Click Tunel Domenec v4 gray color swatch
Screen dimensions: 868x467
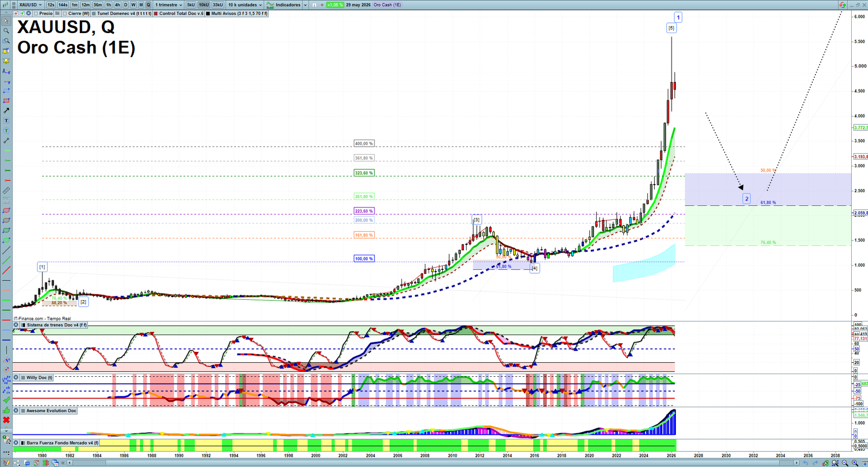tap(94, 13)
